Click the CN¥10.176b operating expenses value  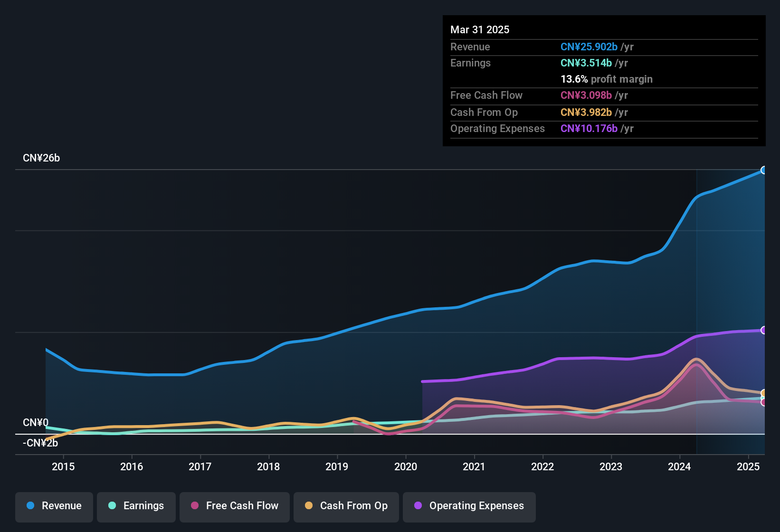589,129
